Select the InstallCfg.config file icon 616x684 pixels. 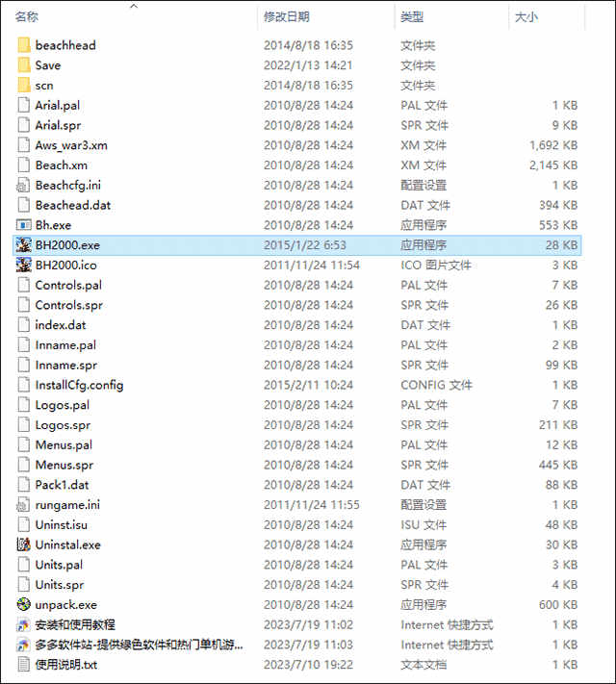tap(24, 385)
